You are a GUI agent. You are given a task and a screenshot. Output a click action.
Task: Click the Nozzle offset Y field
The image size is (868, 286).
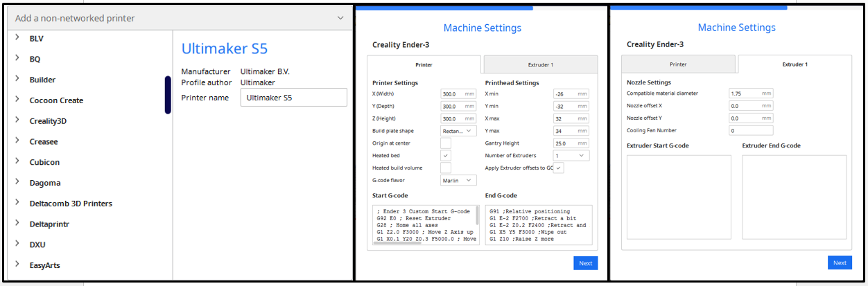(751, 118)
